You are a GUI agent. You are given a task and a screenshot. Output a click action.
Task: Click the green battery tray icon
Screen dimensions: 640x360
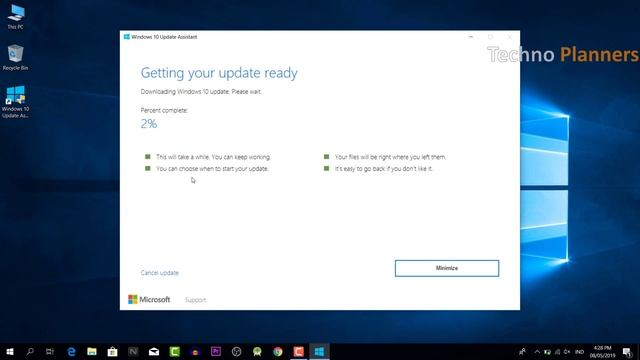click(547, 351)
